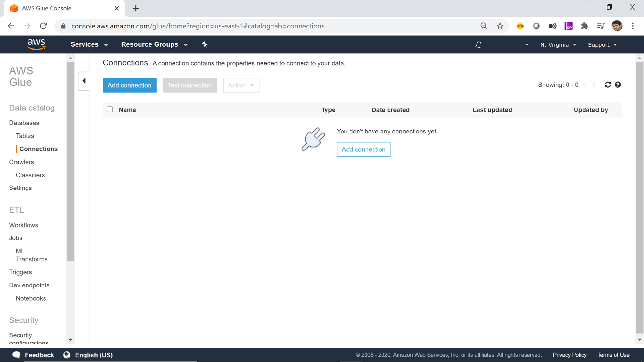Expand the Services dropdown menu
This screenshot has height=362, width=644.
pos(89,45)
